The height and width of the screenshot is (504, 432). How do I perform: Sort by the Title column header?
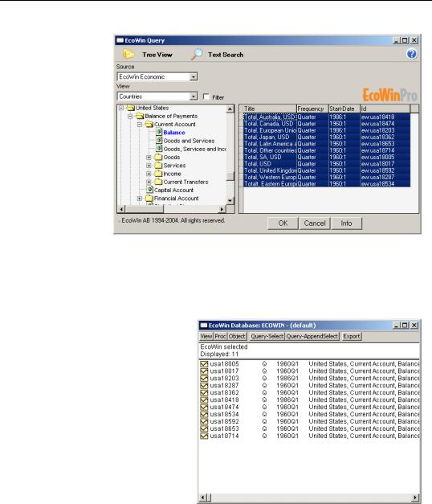[270, 109]
